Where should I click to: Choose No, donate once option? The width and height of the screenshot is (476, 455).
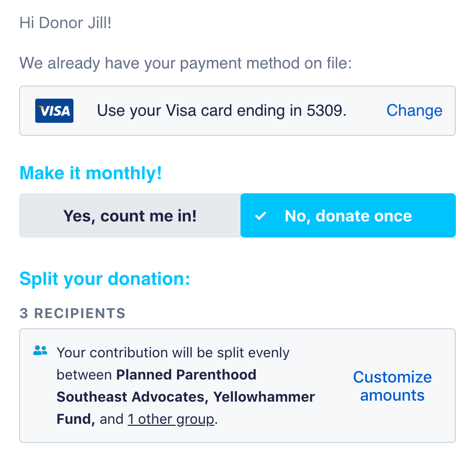(x=348, y=215)
